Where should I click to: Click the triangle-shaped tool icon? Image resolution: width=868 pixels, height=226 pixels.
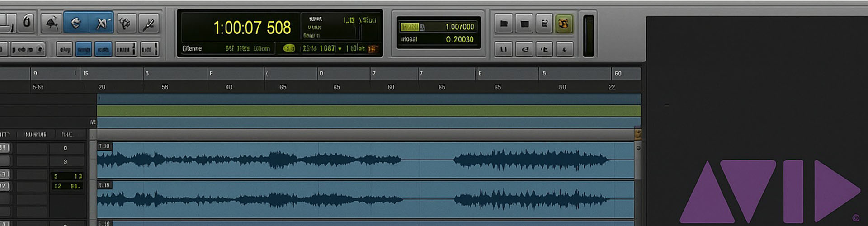tap(52, 23)
